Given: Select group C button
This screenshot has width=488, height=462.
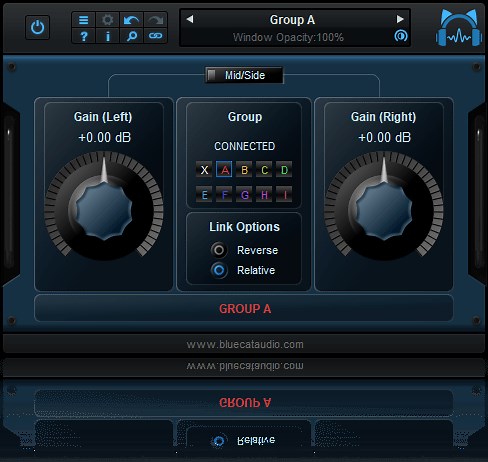Looking at the screenshot, I should pos(264,170).
